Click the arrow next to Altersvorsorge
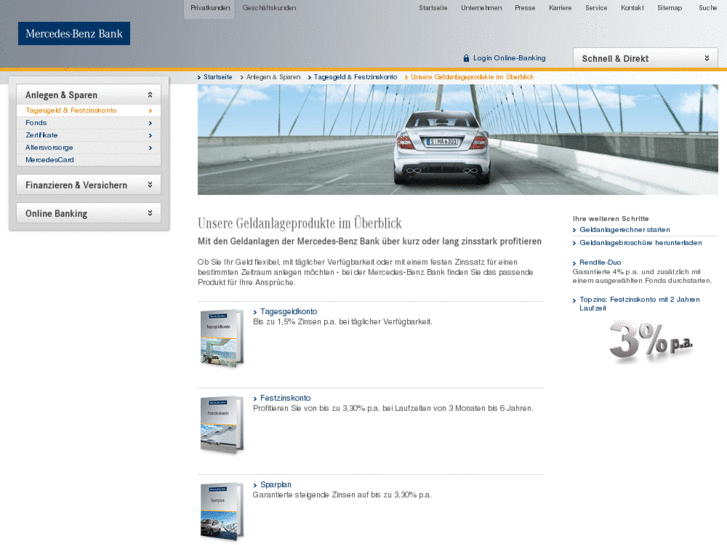The width and height of the screenshot is (727, 545). tap(150, 147)
